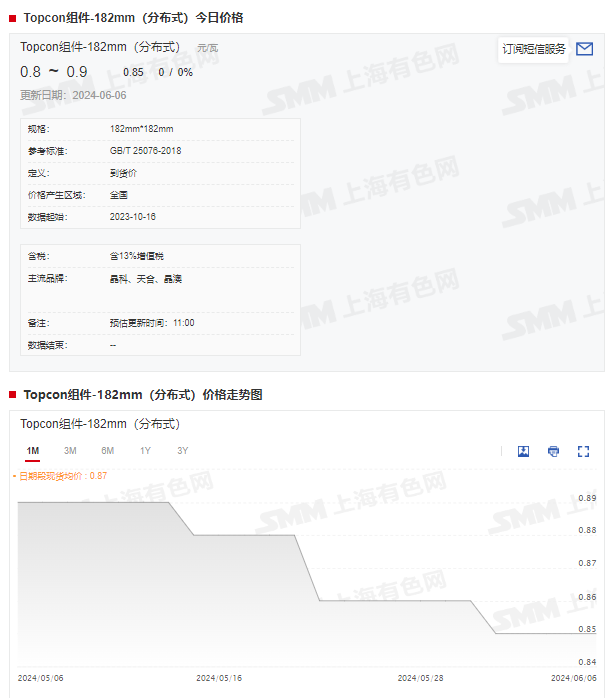Click x-axis label 2024/06/06

(574, 678)
